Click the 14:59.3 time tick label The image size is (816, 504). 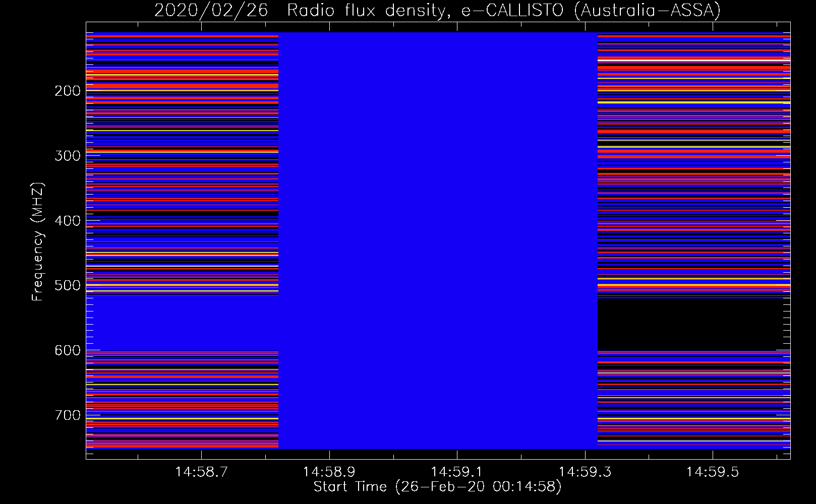coord(585,472)
